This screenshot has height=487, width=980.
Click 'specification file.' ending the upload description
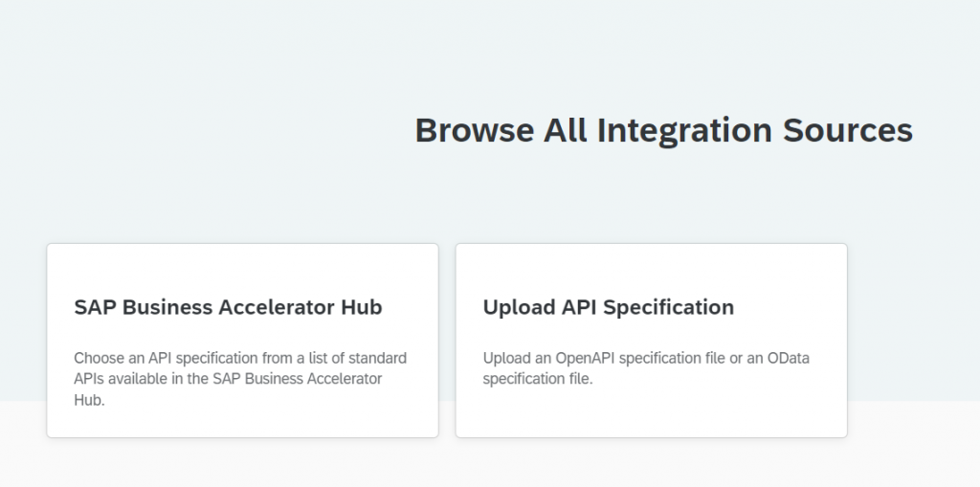point(538,379)
